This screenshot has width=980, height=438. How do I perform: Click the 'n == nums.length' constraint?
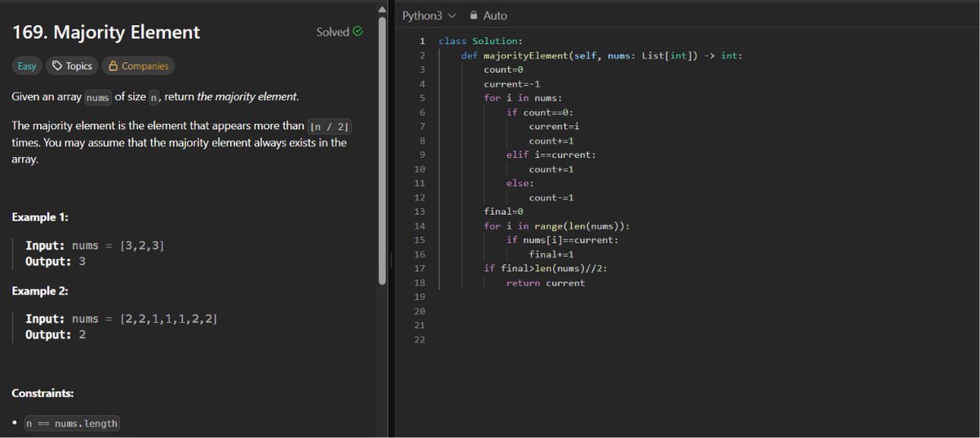click(72, 423)
